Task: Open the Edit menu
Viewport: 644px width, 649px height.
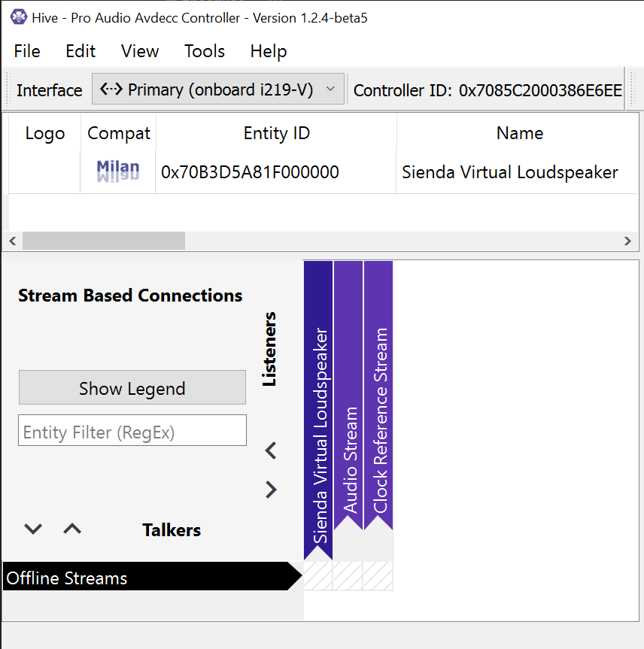Action: point(80,51)
